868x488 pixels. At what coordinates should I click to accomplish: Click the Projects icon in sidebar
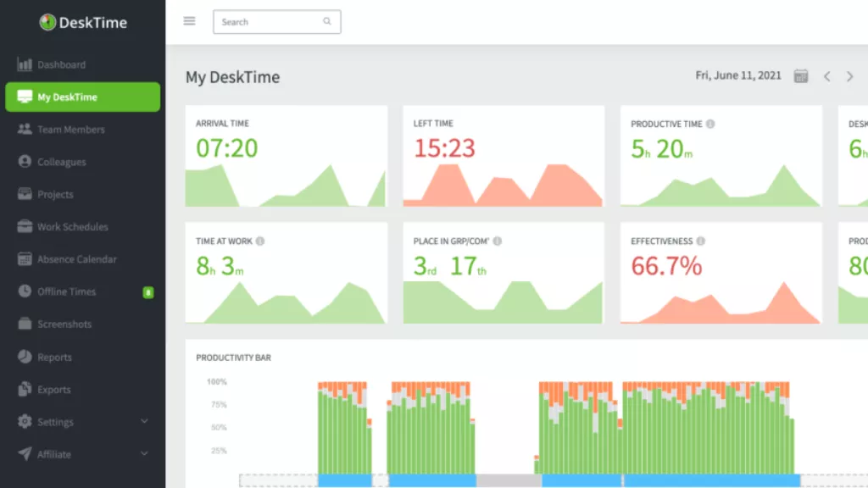(25, 194)
